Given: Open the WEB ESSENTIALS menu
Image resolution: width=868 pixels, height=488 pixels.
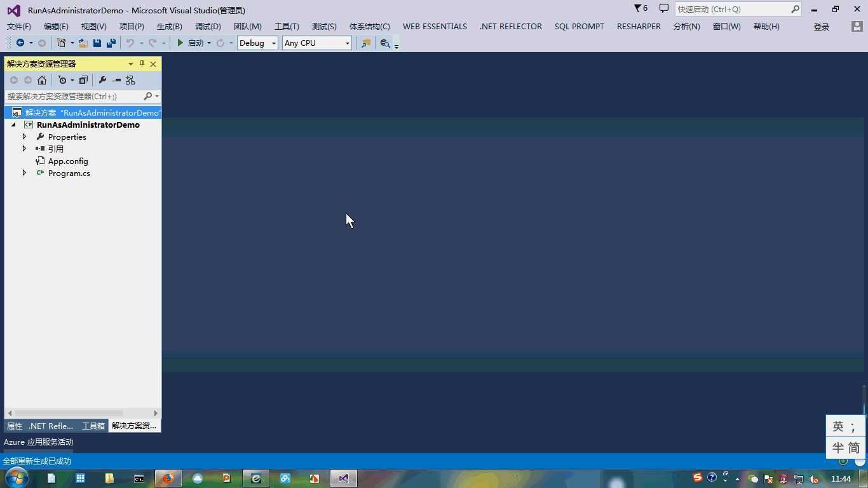Looking at the screenshot, I should pyautogui.click(x=435, y=27).
